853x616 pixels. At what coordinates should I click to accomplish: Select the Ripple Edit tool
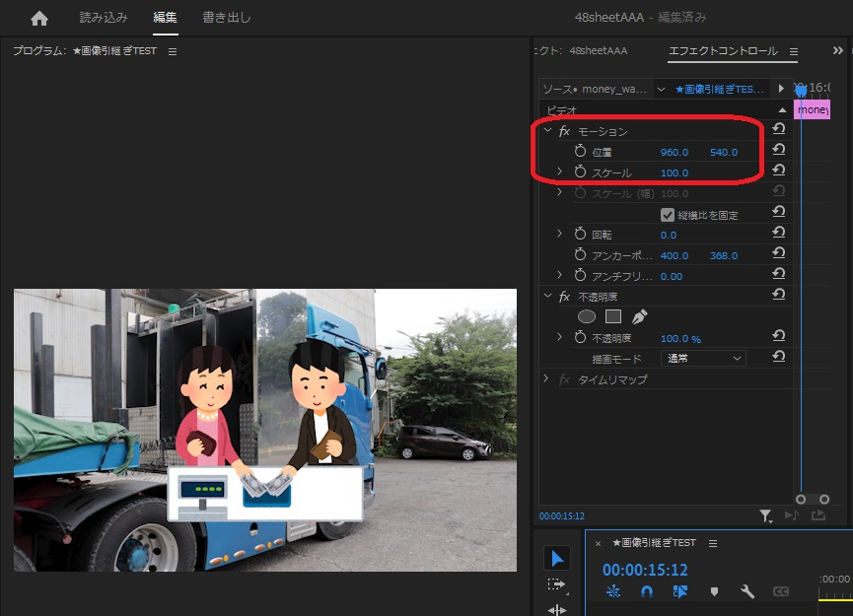557,610
